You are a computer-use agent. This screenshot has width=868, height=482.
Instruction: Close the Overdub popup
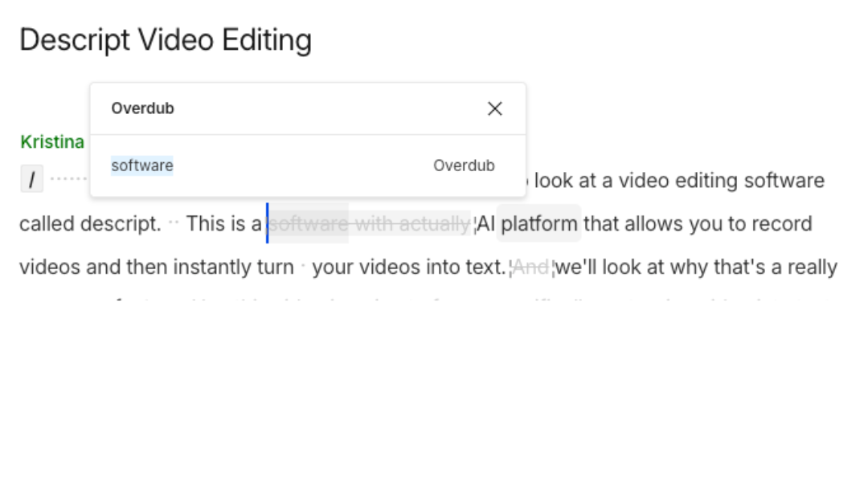(495, 108)
